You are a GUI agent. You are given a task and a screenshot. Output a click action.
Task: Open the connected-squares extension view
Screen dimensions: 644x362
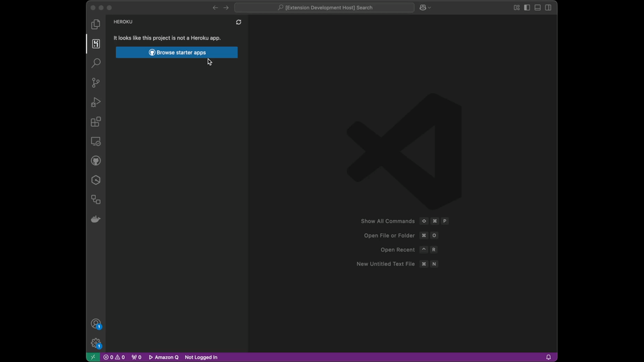click(x=96, y=200)
